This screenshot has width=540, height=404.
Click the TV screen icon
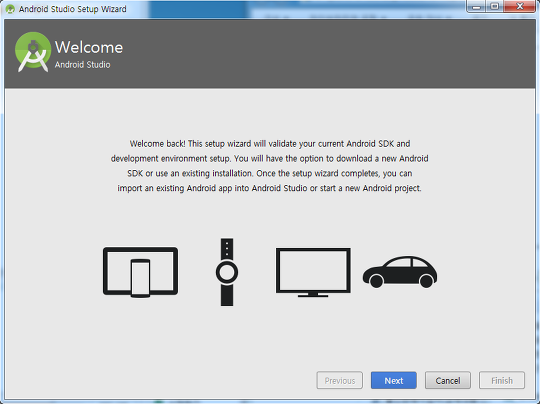coord(313,272)
